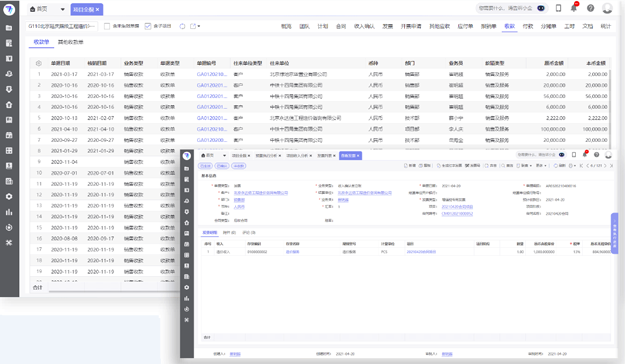Viewport: 625px width, 364px height.
Task: Click the refresh icon beside the checkboxes
Action: click(x=182, y=26)
